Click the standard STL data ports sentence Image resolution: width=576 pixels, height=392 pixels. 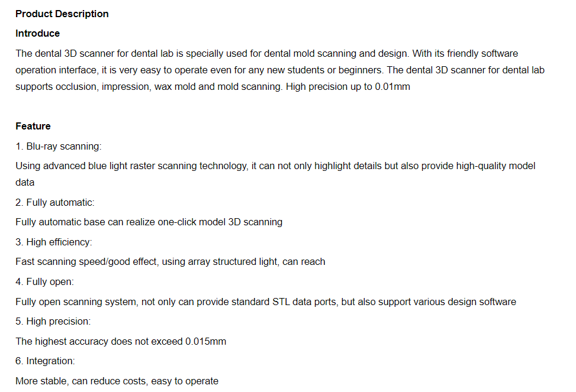tap(266, 302)
